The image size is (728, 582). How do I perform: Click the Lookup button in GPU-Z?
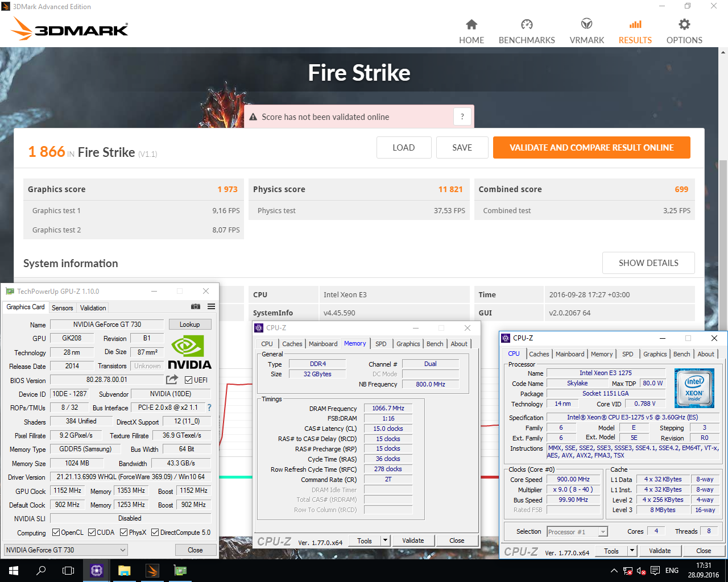(x=190, y=325)
